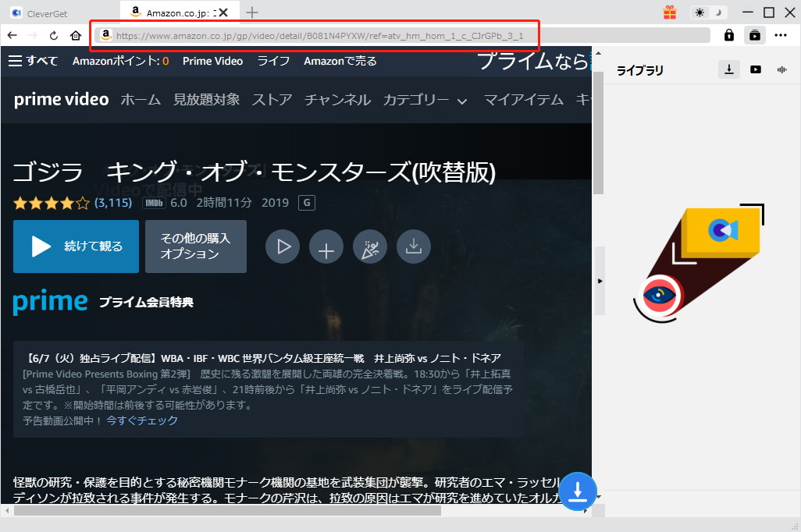Go to the ホーム menu item

141,100
